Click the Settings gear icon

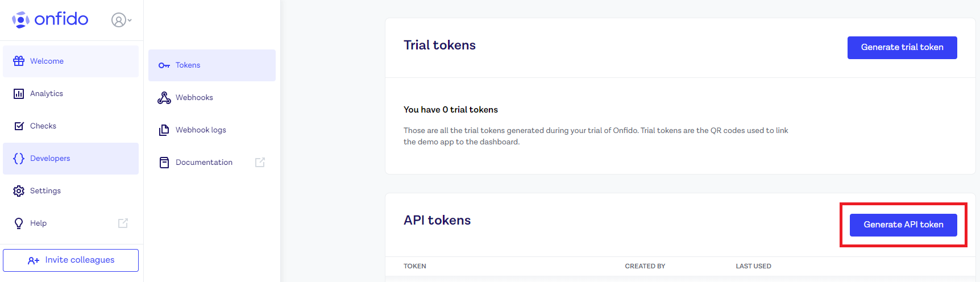19,191
